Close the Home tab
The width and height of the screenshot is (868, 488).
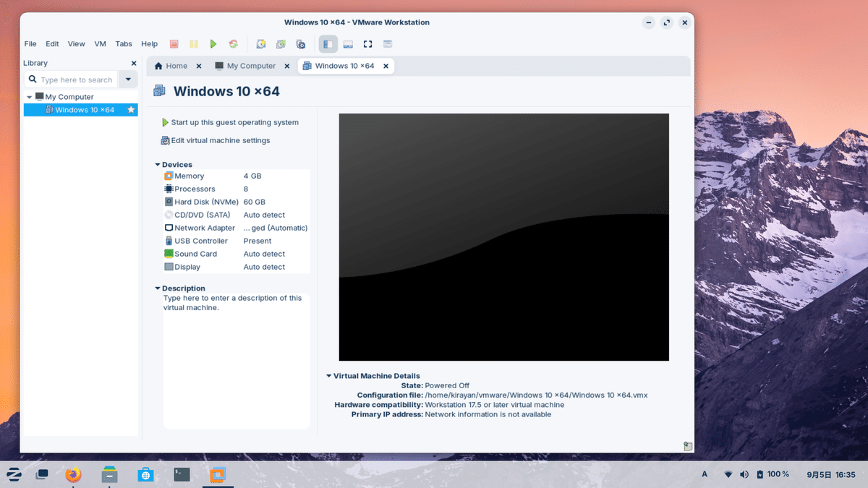click(x=200, y=66)
